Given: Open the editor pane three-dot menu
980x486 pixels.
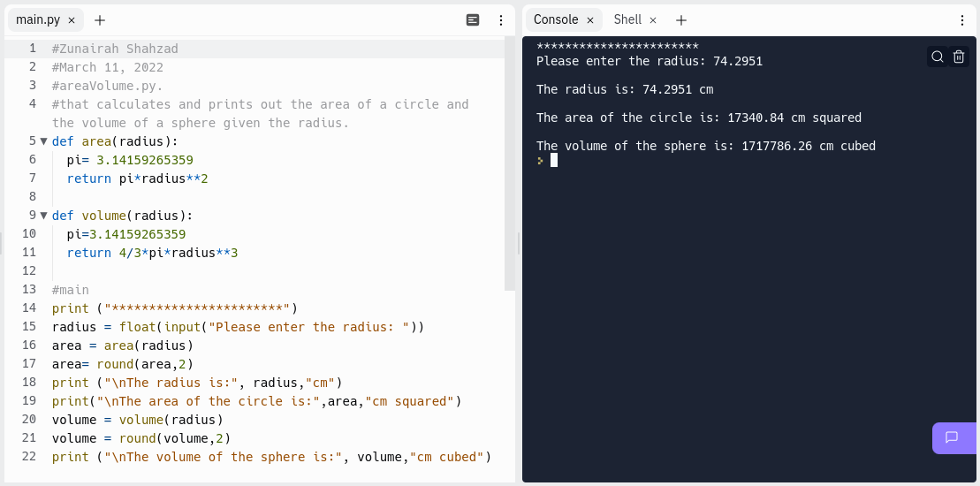Looking at the screenshot, I should pos(501,20).
